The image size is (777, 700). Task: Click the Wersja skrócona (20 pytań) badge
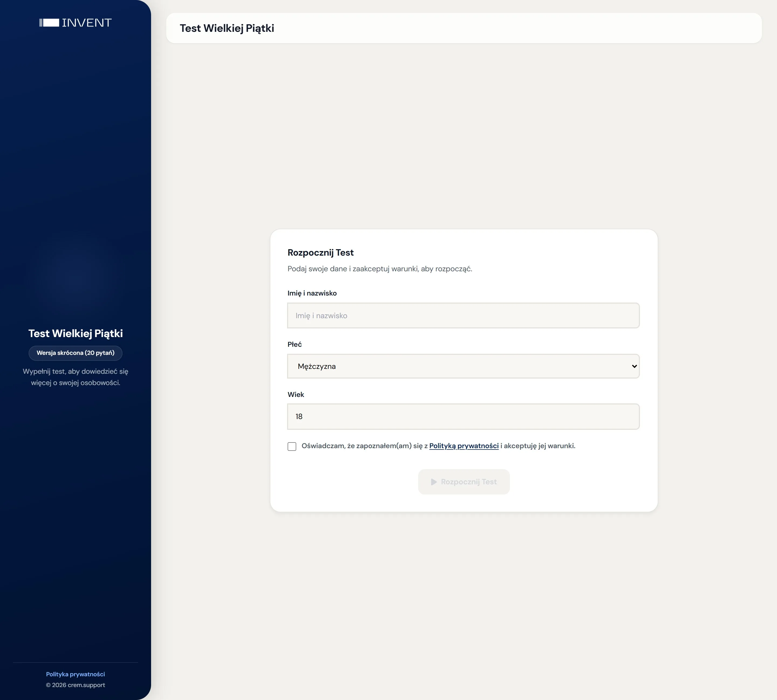76,353
